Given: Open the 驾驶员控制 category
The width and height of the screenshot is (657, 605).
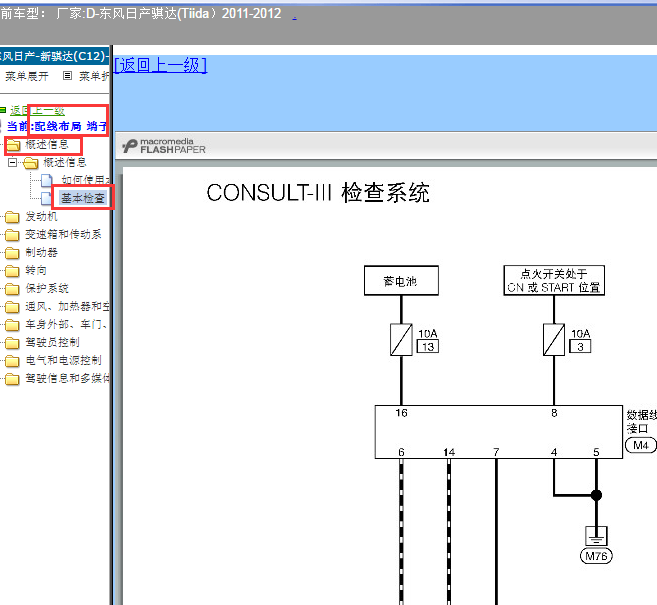Looking at the screenshot, I should [x=52, y=343].
